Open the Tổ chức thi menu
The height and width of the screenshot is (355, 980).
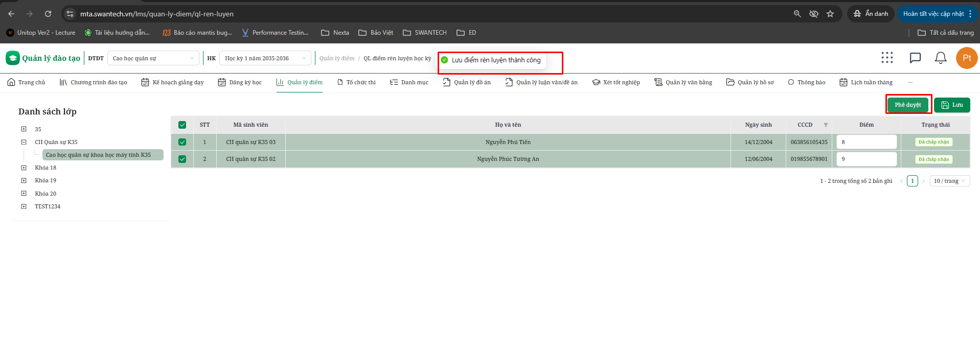pos(356,82)
